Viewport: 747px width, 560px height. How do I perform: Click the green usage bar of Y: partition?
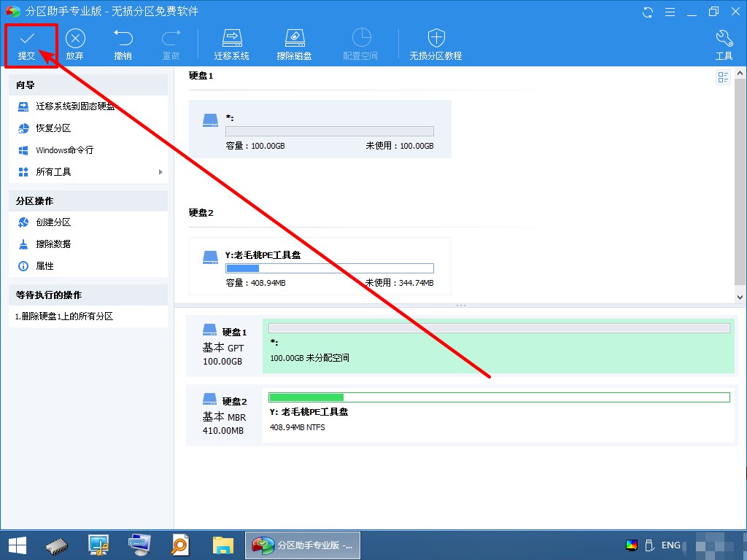tap(499, 397)
